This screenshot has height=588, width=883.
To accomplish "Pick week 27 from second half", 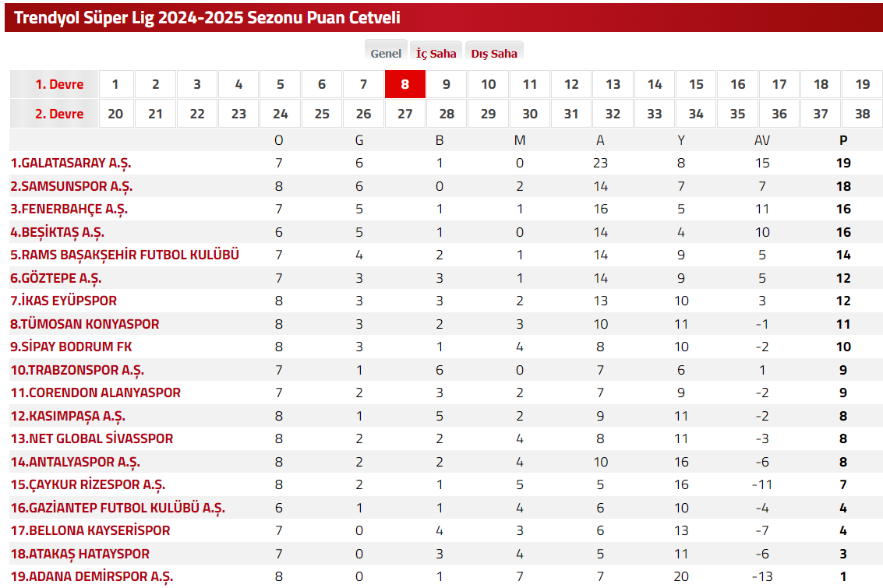I will tap(404, 114).
